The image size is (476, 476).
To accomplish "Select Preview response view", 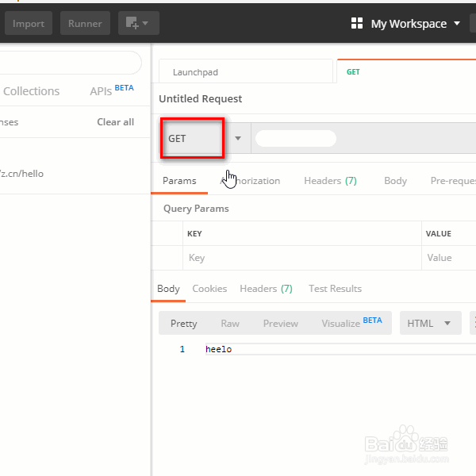I will point(281,324).
